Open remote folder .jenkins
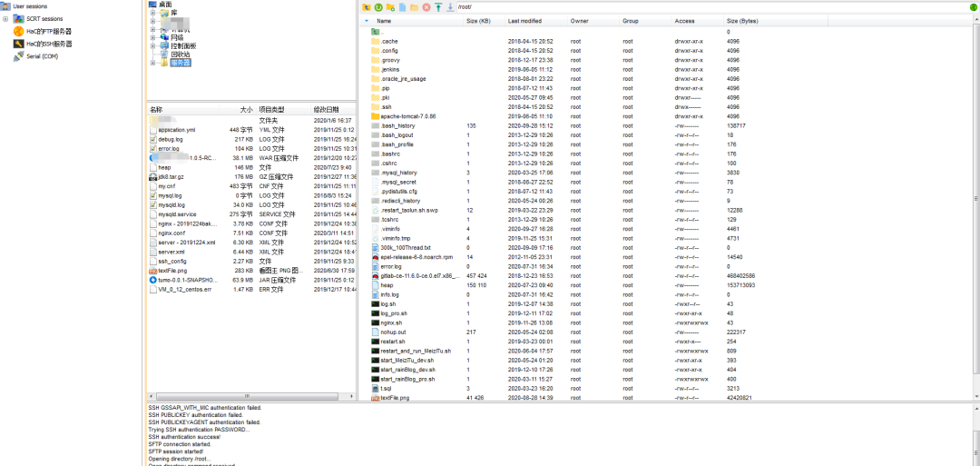Image resolution: width=980 pixels, height=466 pixels. (x=385, y=69)
